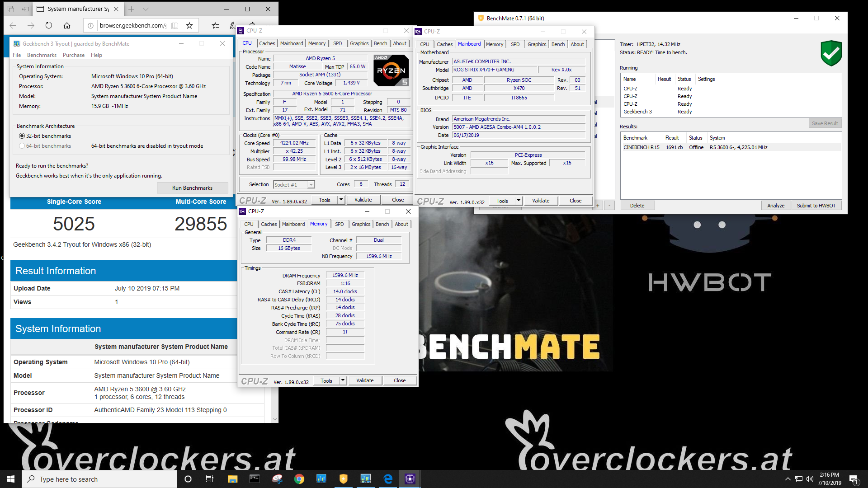
Task: Switch to Caches tab in CPU window
Action: [x=267, y=43]
